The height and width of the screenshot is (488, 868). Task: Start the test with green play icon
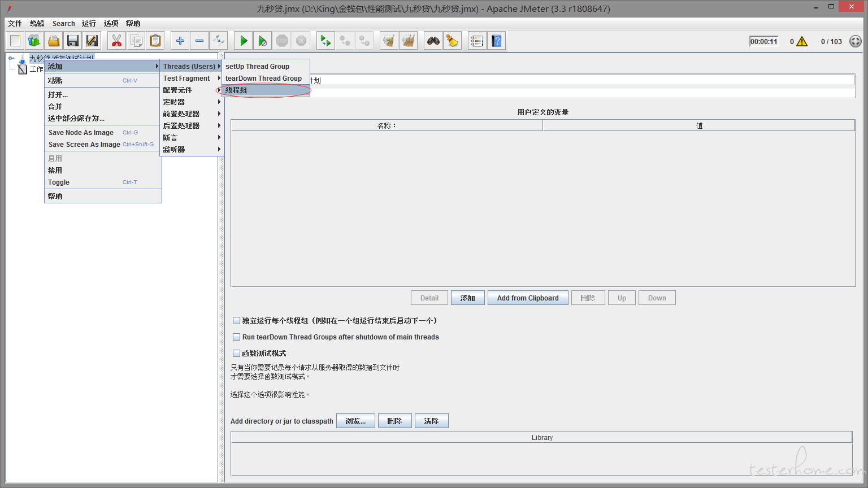pyautogui.click(x=244, y=41)
